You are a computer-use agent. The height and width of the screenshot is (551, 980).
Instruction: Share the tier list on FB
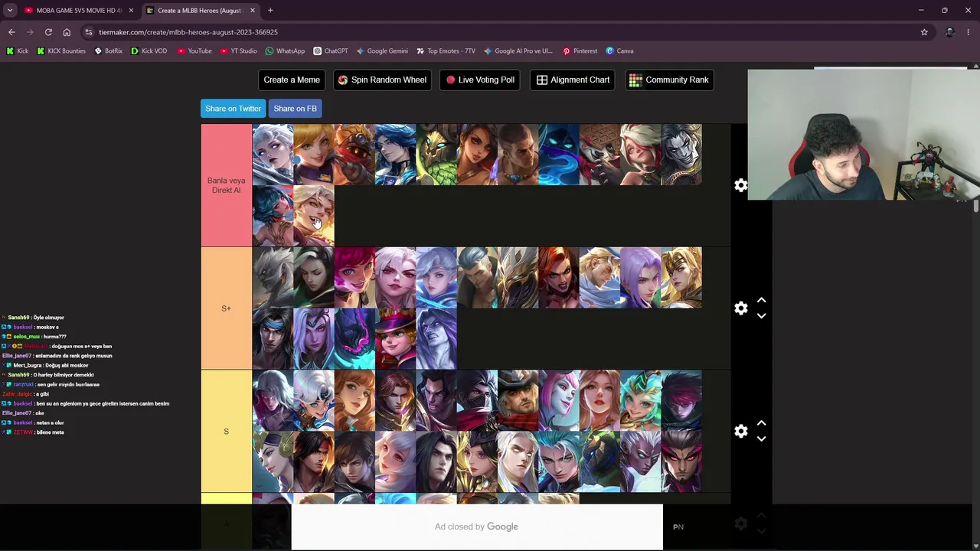pos(295,109)
